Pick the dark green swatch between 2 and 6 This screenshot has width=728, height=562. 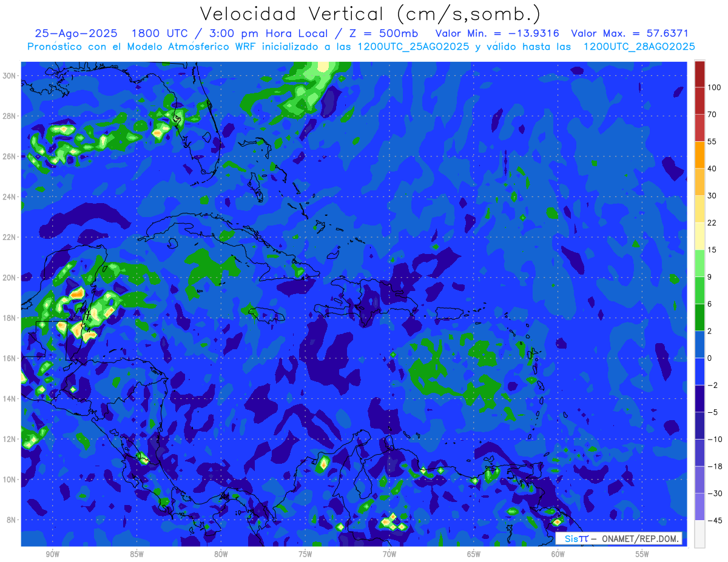[x=699, y=317]
